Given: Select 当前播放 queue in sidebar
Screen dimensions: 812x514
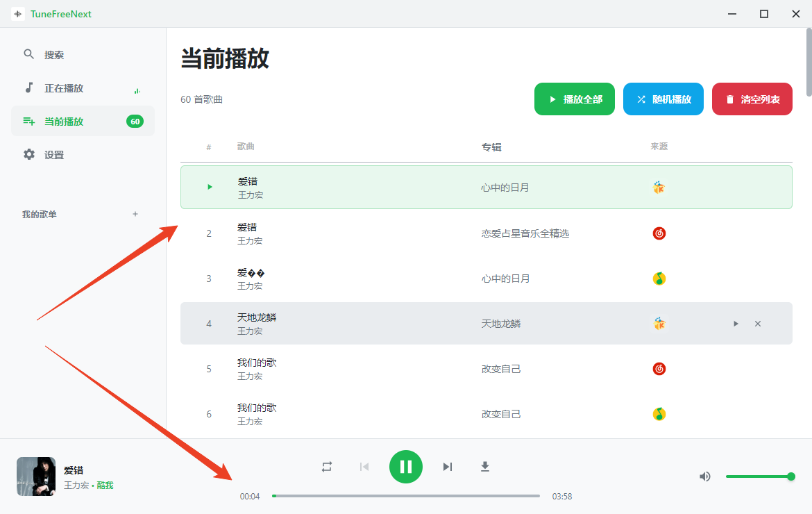Looking at the screenshot, I should [x=64, y=122].
